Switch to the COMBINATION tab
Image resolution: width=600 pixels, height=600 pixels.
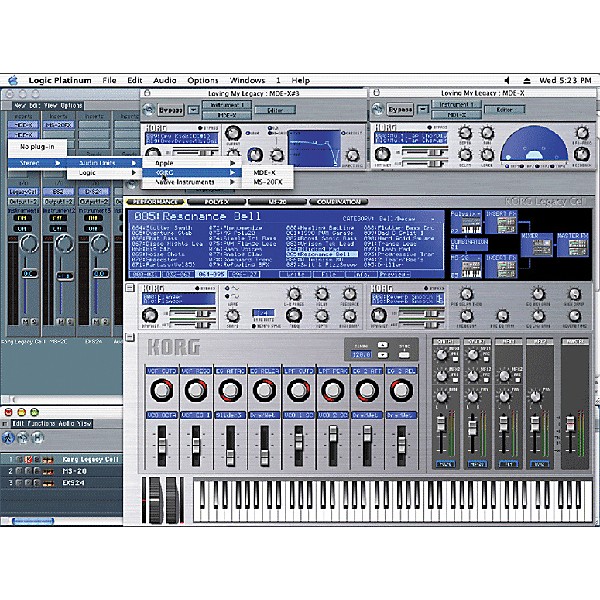click(339, 202)
